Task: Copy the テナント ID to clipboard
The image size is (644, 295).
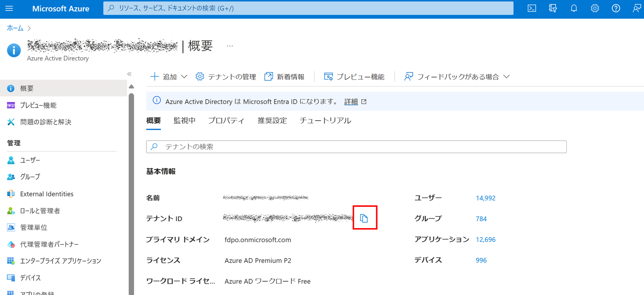Action: (364, 218)
